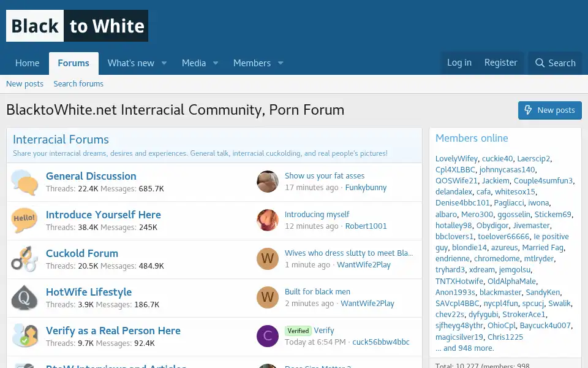Click the HotWife Lifestyle Q spade icon
Image resolution: width=588 pixels, height=368 pixels.
[24, 298]
